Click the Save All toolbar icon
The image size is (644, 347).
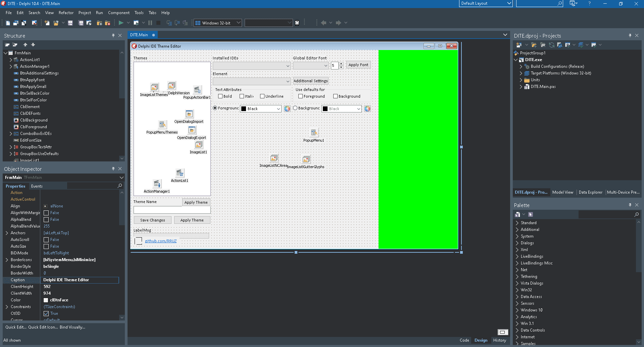[x=81, y=23]
